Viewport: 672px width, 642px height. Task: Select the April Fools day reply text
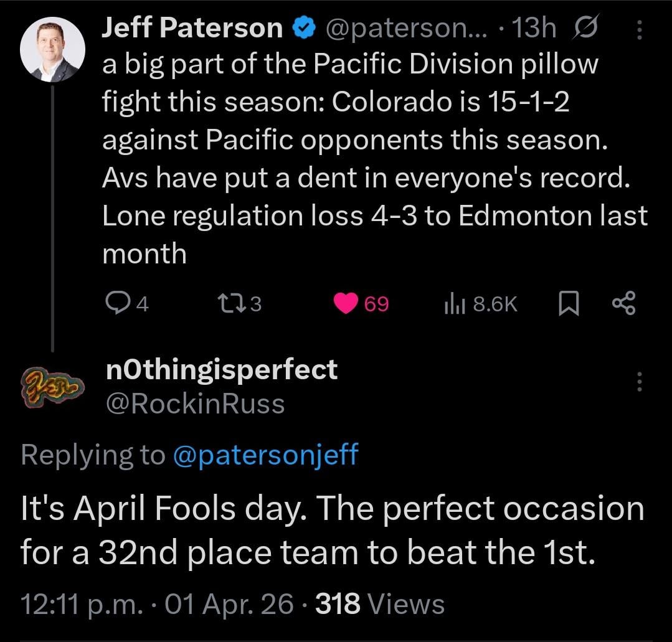click(332, 530)
